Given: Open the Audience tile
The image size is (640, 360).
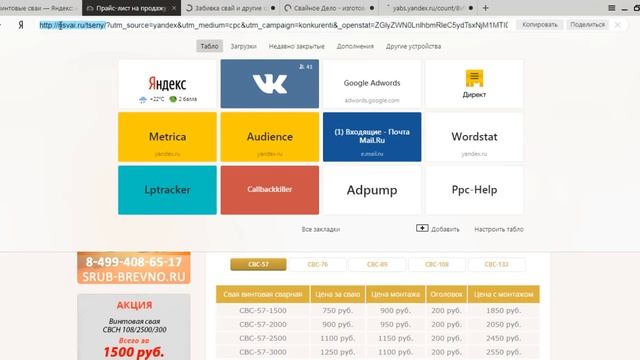Looking at the screenshot, I should point(270,137).
